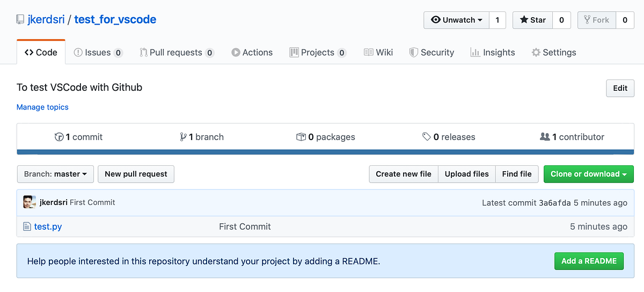The image size is (644, 292).
Task: Click the Settings gear icon
Action: pyautogui.click(x=536, y=53)
